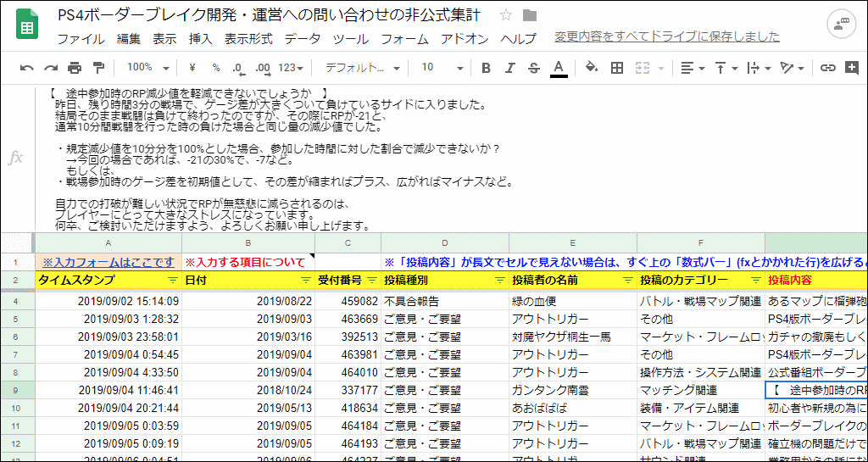Open the データ menu
The image size is (868, 462).
click(x=303, y=39)
